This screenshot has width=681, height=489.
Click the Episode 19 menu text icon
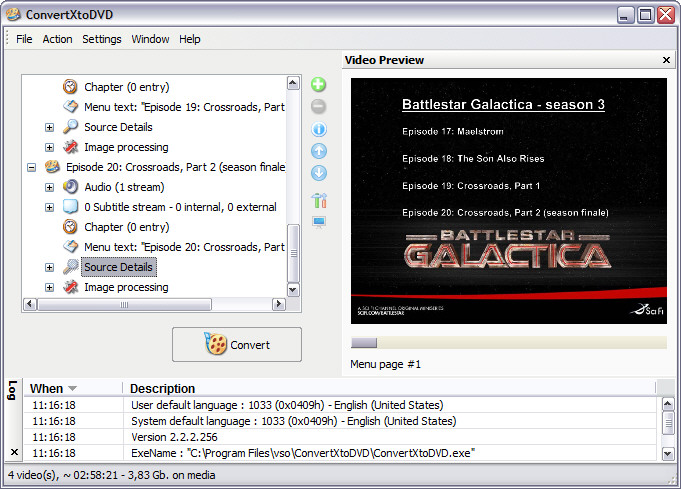(x=70, y=107)
